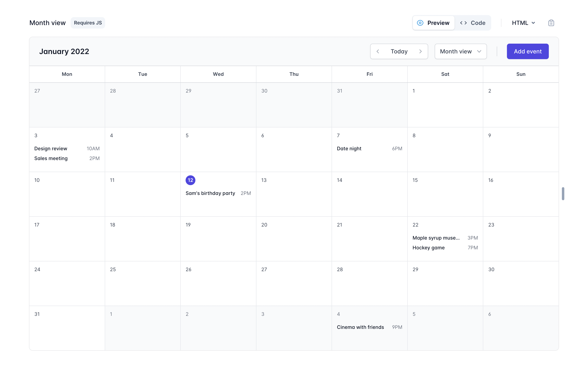
Task: Click the Add event button
Action: pos(528,51)
